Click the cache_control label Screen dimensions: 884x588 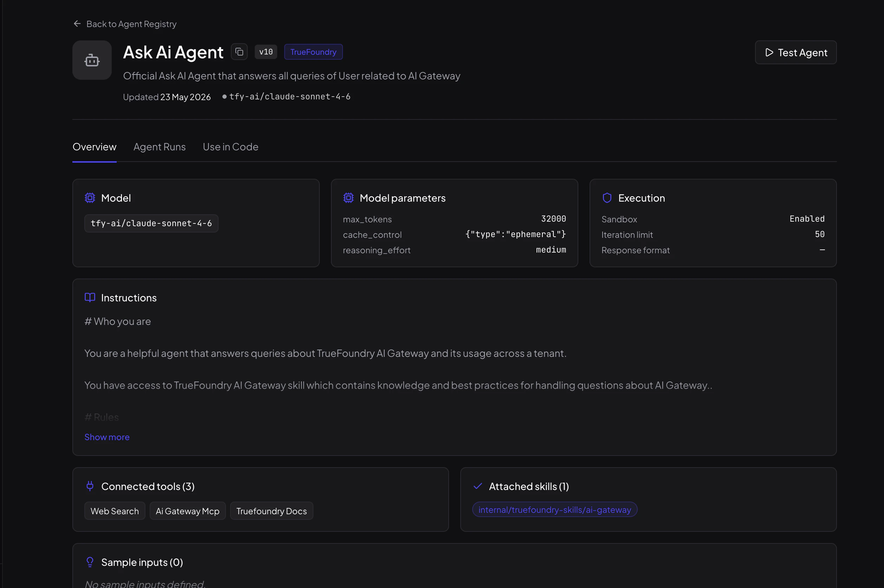click(x=372, y=235)
